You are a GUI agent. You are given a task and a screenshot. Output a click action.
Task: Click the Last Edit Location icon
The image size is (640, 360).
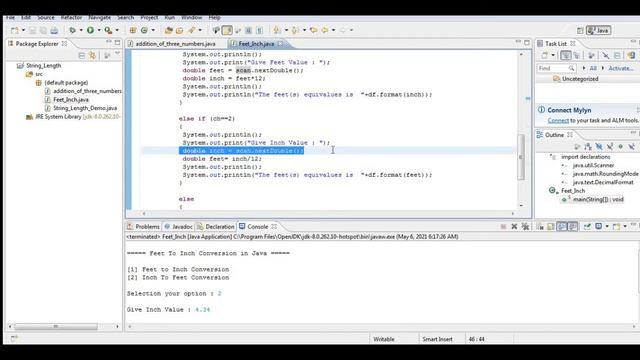point(313,30)
